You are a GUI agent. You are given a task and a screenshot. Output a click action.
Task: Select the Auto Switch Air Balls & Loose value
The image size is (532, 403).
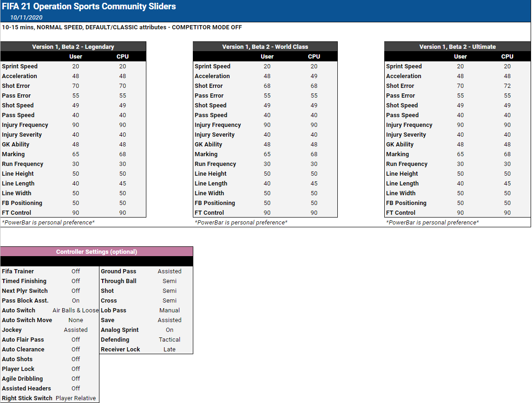[x=76, y=310]
